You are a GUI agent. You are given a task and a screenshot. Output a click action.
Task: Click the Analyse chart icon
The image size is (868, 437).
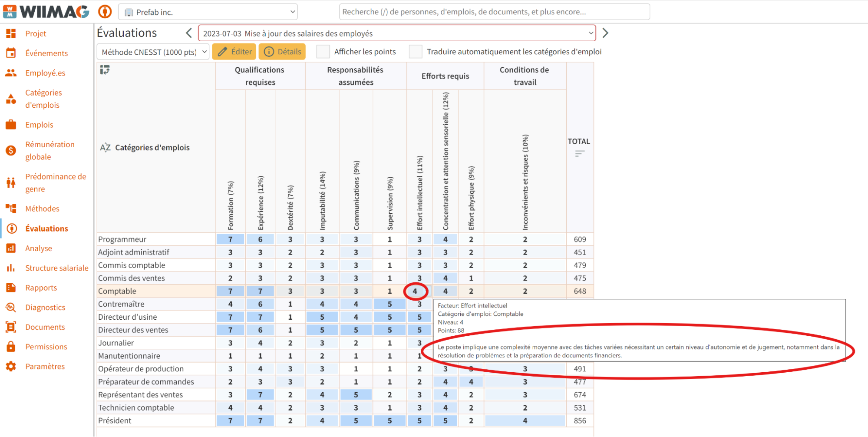coord(11,248)
